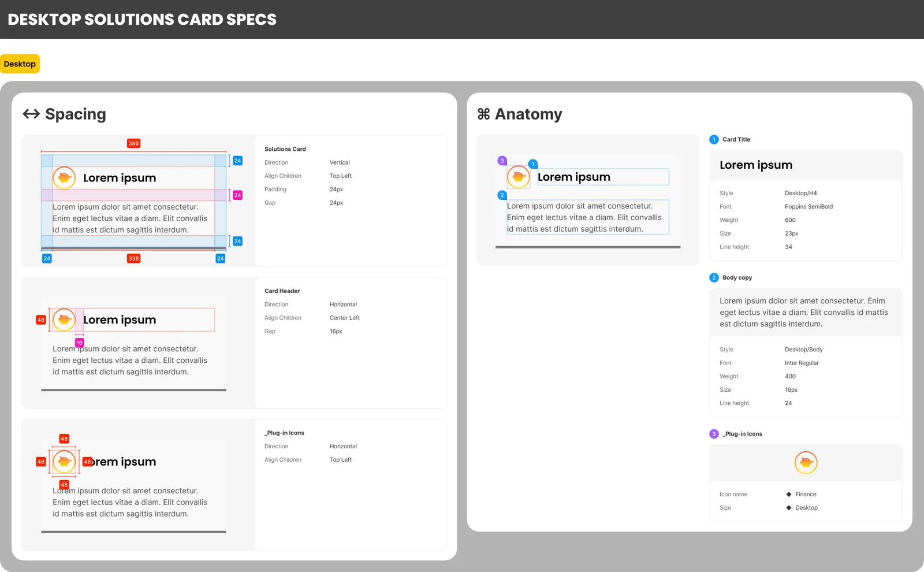Click the Desktop/H4 style value
This screenshot has height=572, width=924.
tap(800, 194)
